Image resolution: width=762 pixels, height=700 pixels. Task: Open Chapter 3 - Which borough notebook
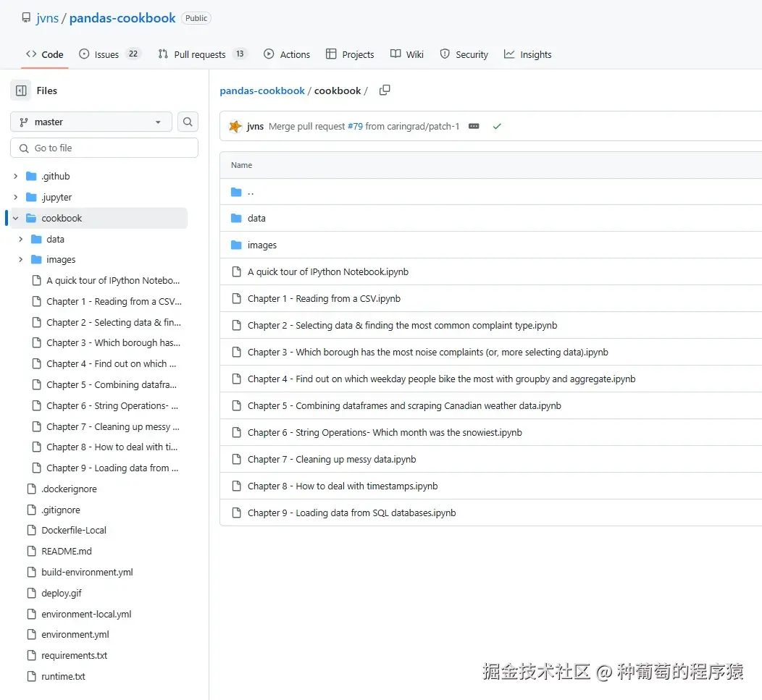pos(427,352)
